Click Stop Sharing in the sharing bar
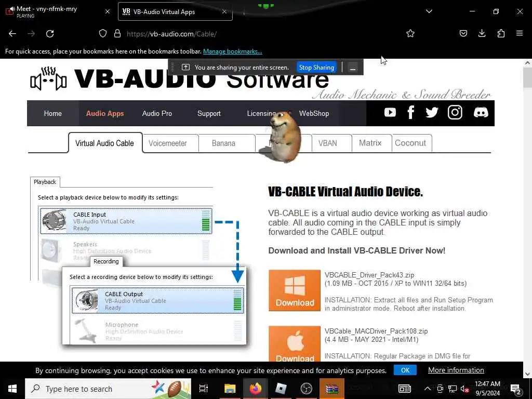This screenshot has width=532, height=399. pos(316,67)
